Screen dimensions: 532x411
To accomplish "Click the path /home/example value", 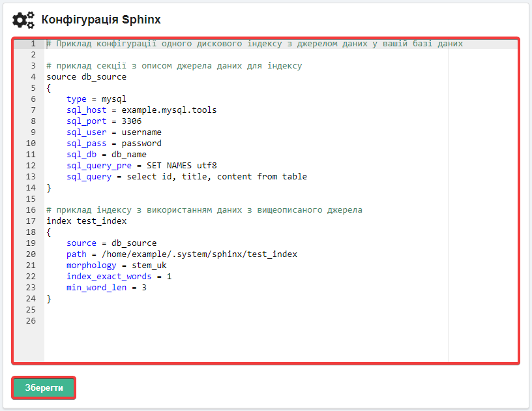I will tap(199, 254).
